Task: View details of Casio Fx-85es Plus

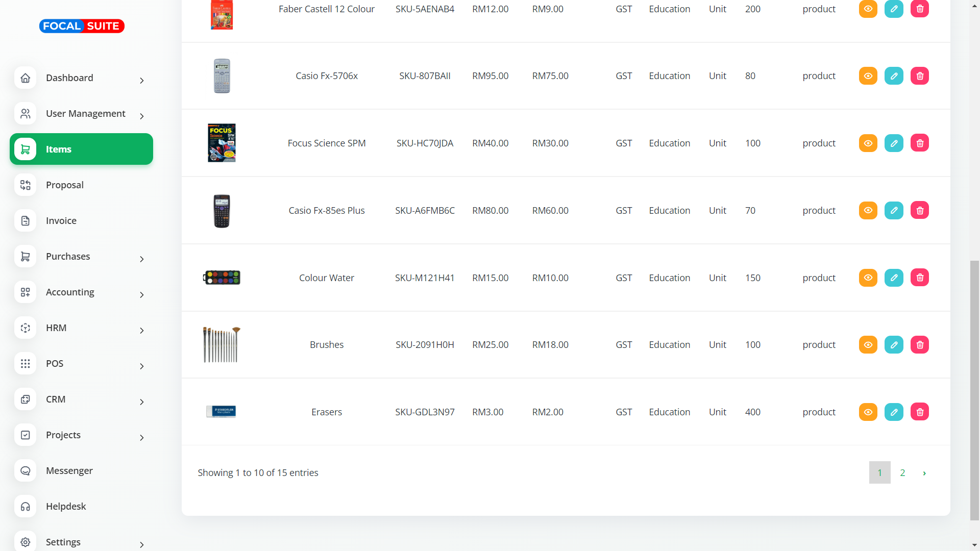Action: tap(868, 211)
